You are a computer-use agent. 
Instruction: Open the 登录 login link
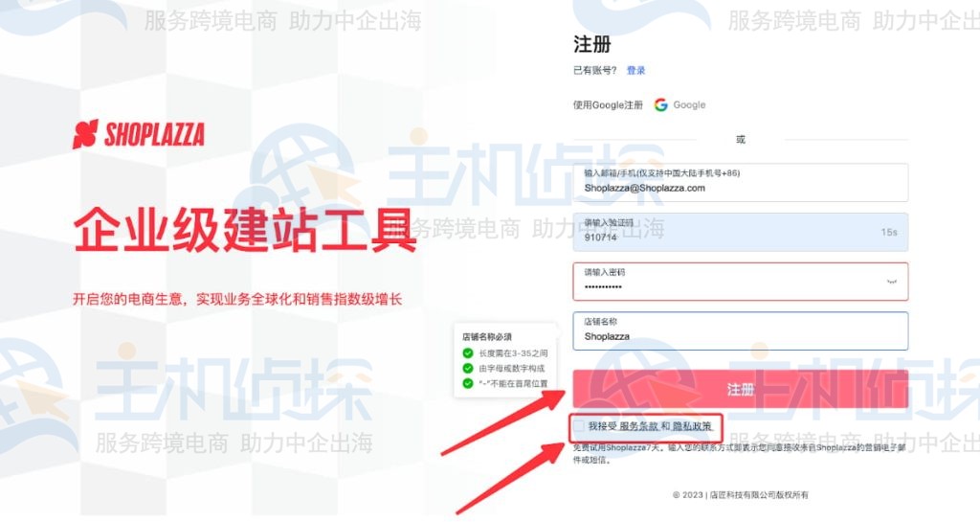click(x=635, y=71)
